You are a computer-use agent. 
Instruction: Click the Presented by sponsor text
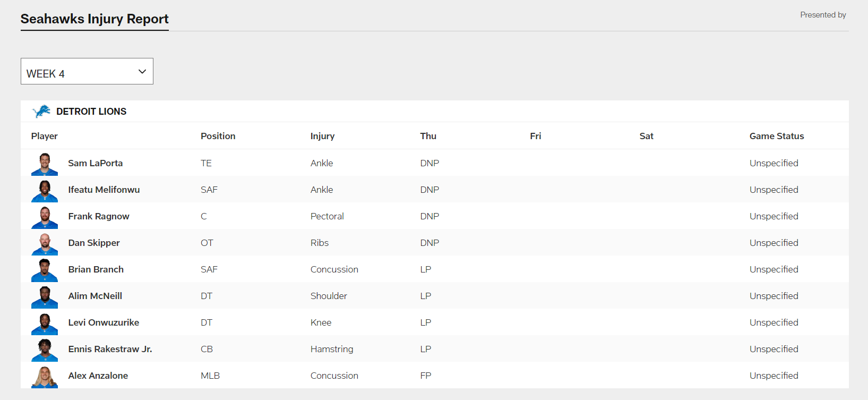823,15
